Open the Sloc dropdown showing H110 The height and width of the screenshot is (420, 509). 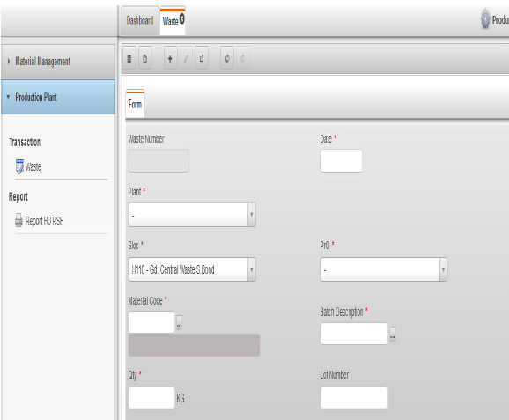[x=192, y=269]
